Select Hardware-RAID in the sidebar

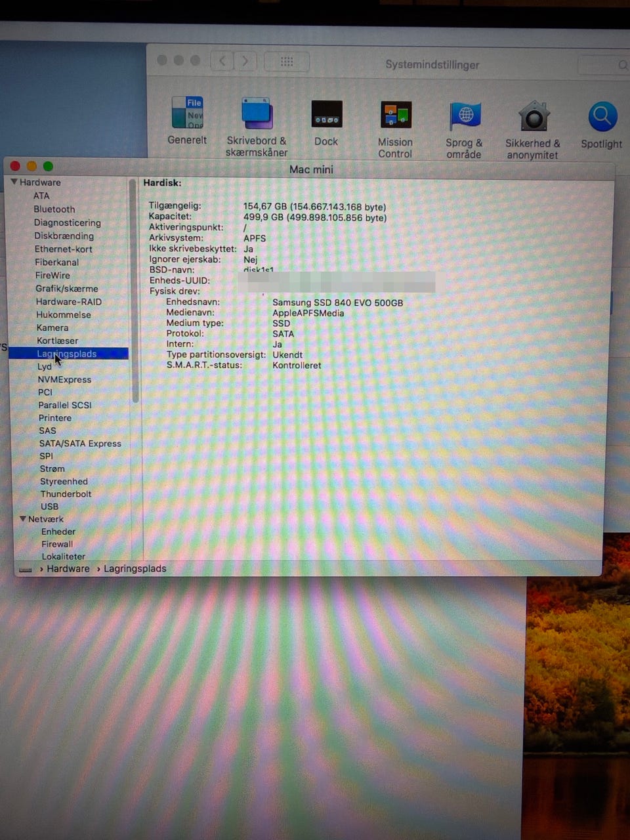pos(69,301)
